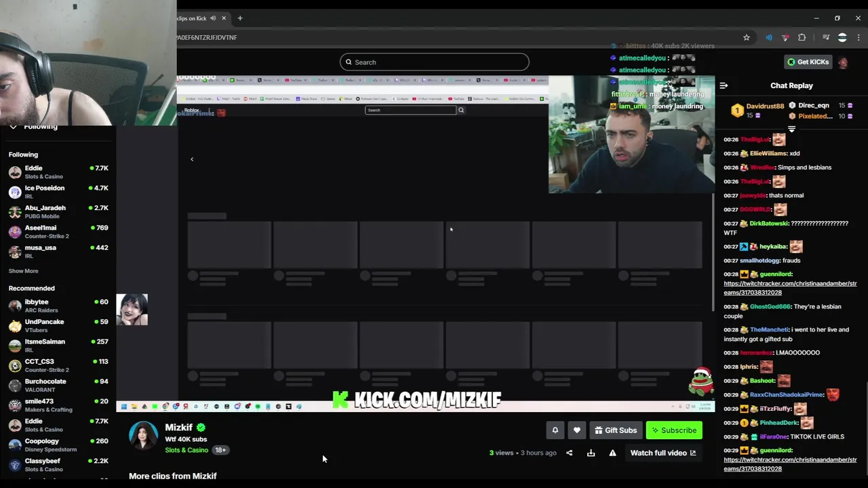Image resolution: width=868 pixels, height=488 pixels.
Task: Click the media control toolbar icon
Action: click(x=826, y=37)
